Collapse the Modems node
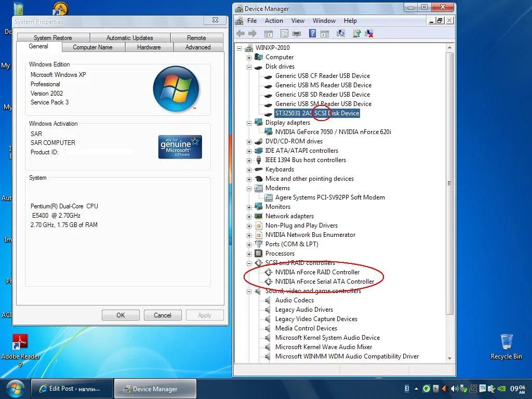The image size is (532, 399). click(249, 188)
